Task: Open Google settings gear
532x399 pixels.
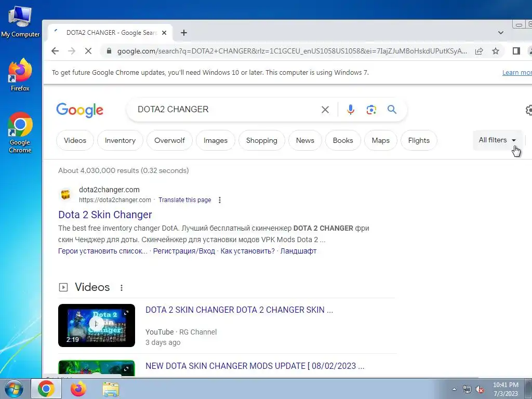Action: [528, 110]
